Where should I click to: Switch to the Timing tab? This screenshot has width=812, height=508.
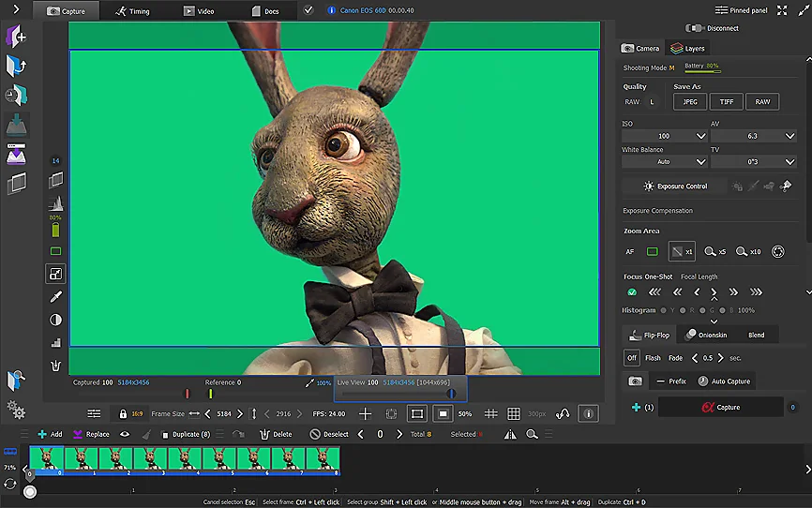(132, 11)
